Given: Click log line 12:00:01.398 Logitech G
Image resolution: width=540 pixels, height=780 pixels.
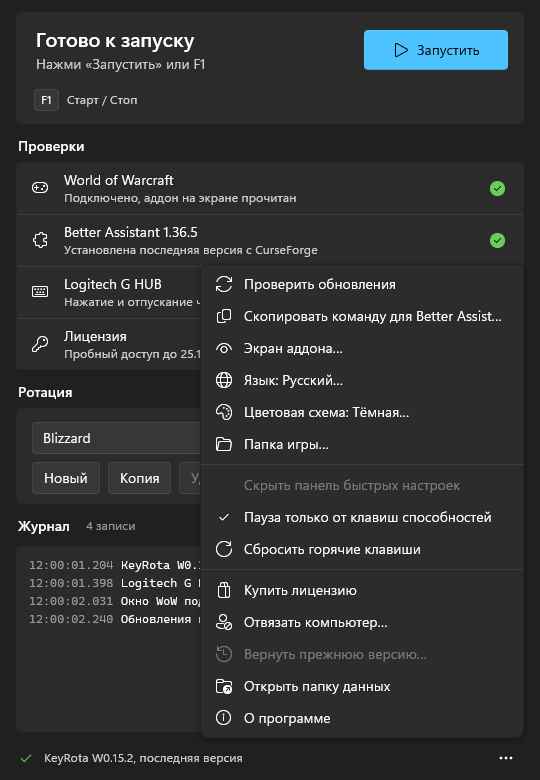Looking at the screenshot, I should 114,583.
